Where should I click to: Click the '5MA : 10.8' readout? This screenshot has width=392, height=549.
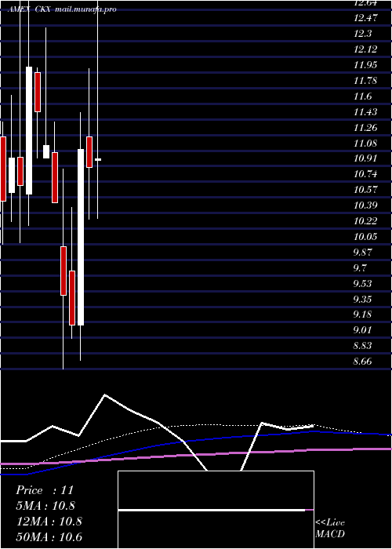tap(45, 506)
